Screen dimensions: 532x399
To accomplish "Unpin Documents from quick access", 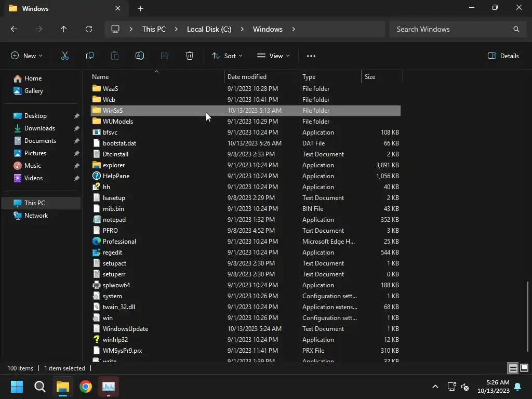I will point(77,141).
